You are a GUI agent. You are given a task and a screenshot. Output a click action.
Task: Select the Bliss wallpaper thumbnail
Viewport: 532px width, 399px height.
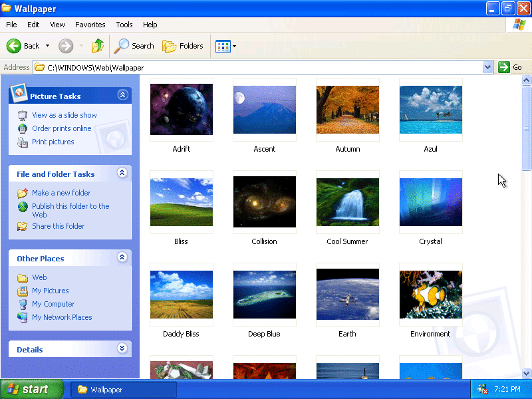(x=182, y=202)
